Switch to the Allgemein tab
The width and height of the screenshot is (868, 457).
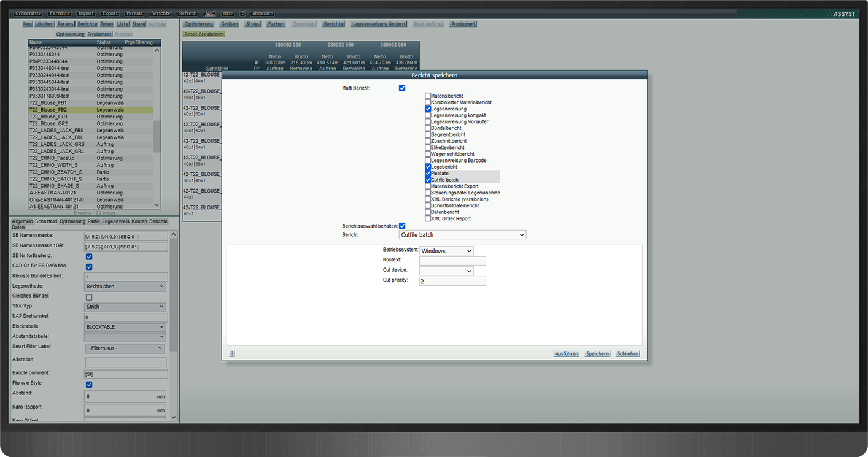(x=22, y=221)
